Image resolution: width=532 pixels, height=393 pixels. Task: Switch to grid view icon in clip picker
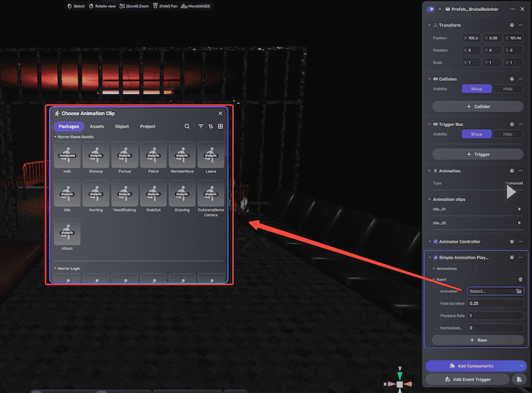pos(220,126)
